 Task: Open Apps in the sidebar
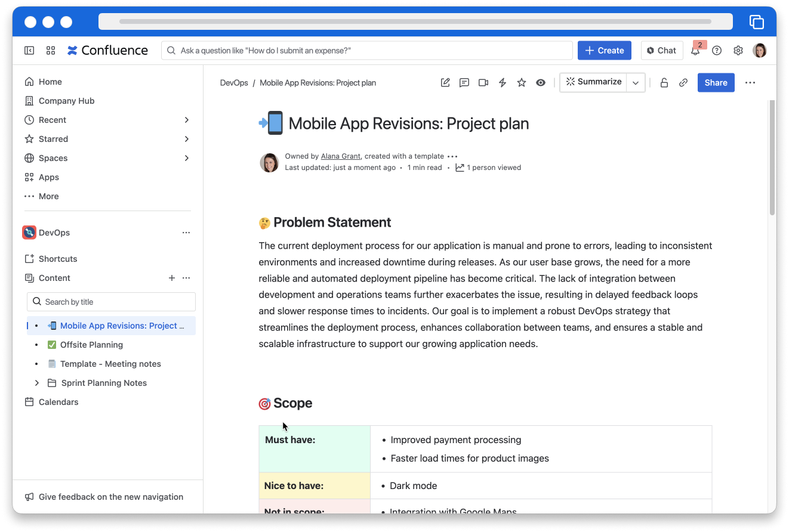[49, 177]
